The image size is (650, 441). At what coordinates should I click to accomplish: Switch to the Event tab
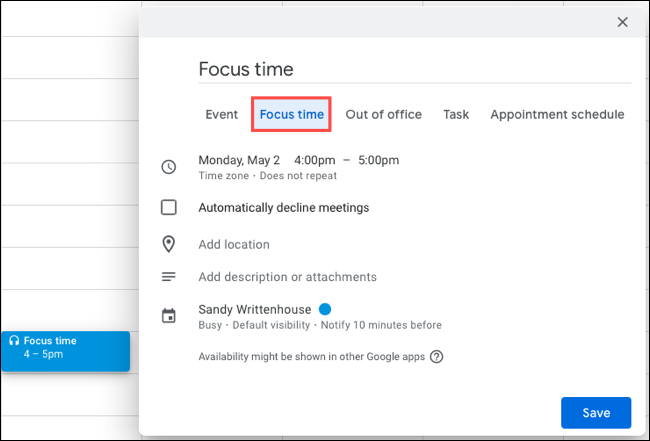pos(221,115)
